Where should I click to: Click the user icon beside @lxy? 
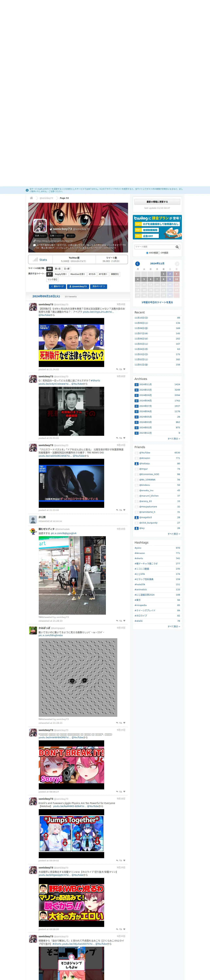click(x=136, y=528)
